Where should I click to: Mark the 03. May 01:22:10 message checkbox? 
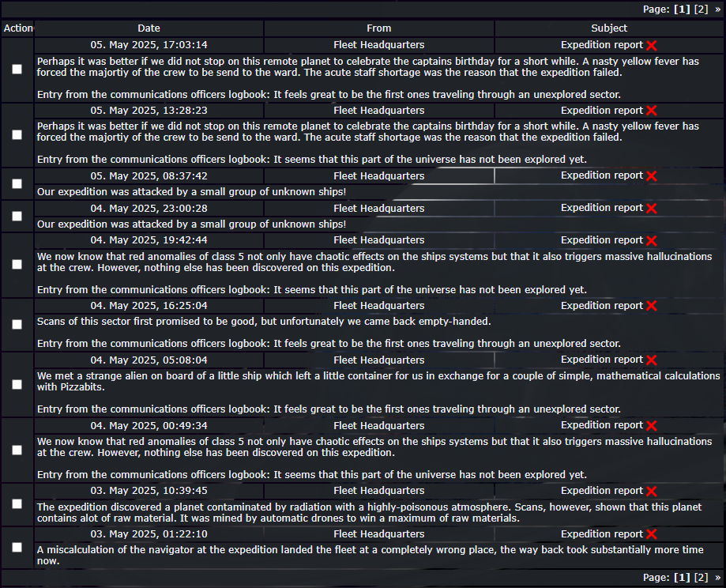pyautogui.click(x=17, y=547)
